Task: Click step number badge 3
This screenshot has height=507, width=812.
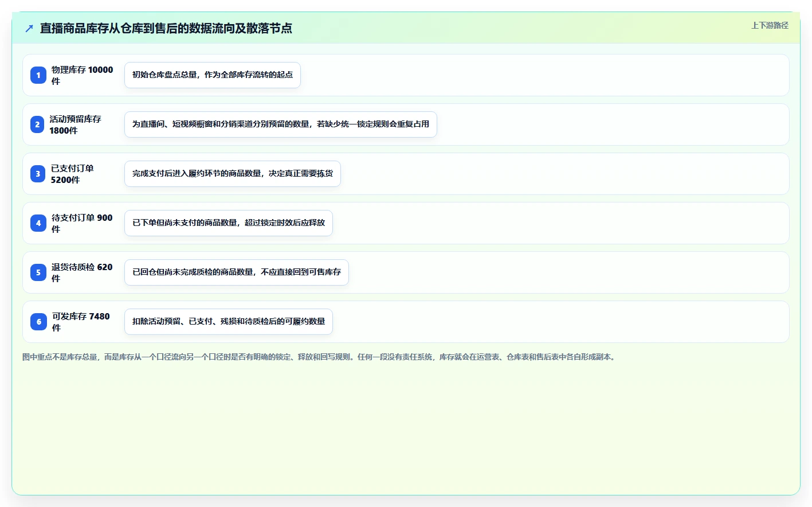Action: [x=38, y=174]
